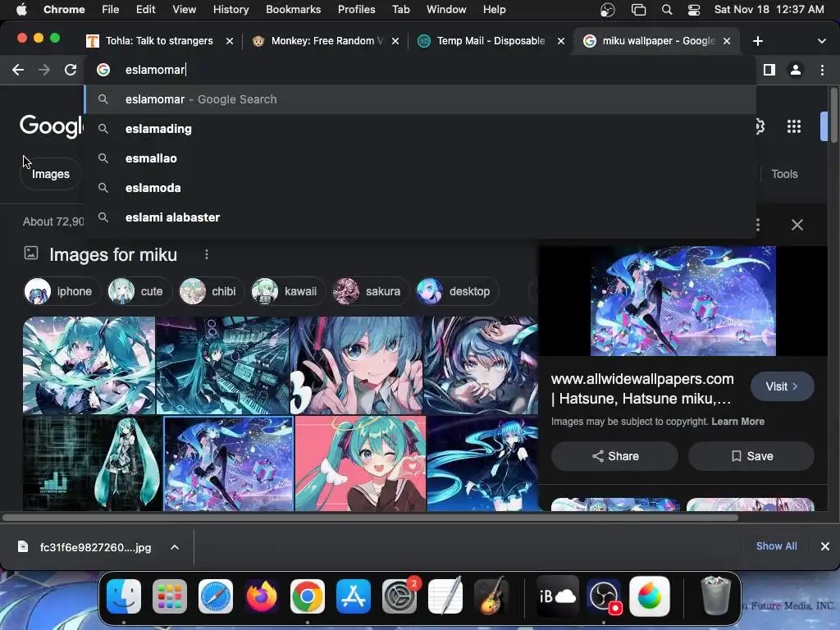Open macOS Spotlight search icon
This screenshot has height=630, width=840.
[x=666, y=10]
